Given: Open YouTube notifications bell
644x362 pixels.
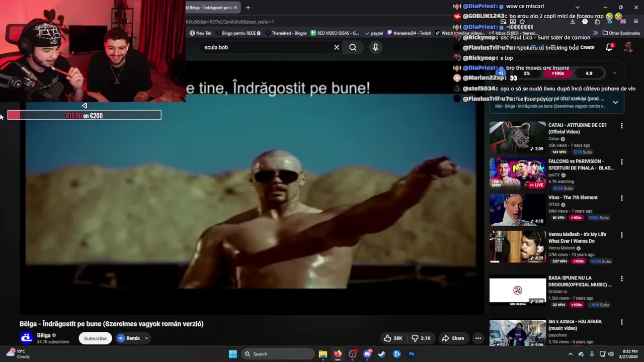Looking at the screenshot, I should point(609,47).
